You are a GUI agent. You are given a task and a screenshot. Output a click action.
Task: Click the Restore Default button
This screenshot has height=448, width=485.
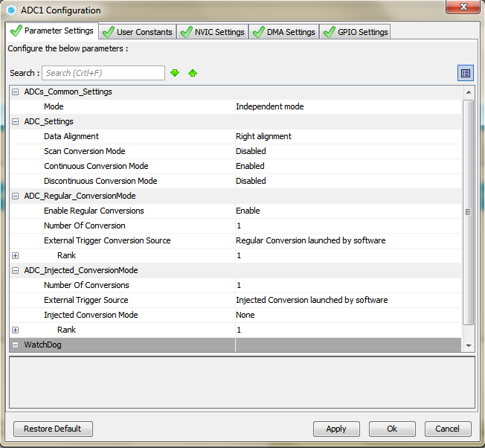coord(53,429)
